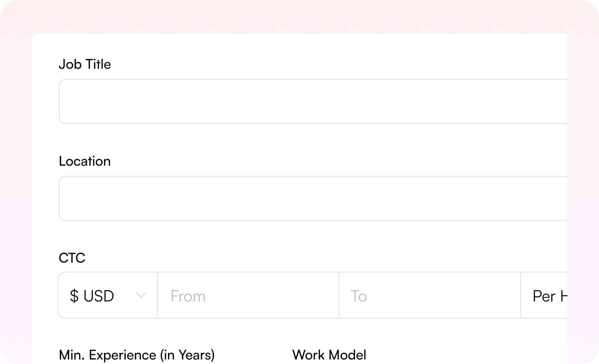Viewport: 599px width, 364px height.
Task: Select the dollar sign currency symbol
Action: (x=74, y=296)
